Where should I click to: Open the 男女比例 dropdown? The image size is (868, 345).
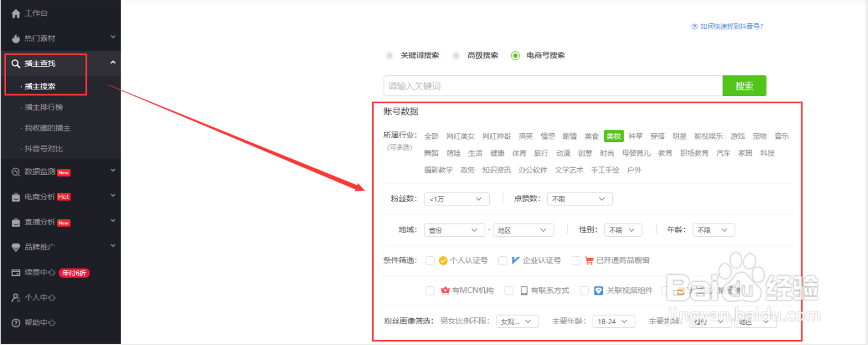(518, 321)
